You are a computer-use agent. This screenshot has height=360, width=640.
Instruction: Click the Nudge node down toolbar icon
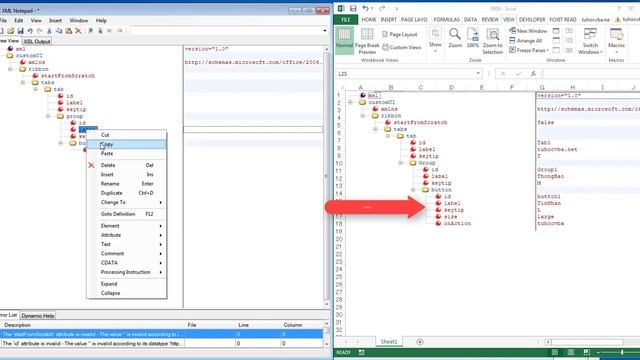click(100, 31)
